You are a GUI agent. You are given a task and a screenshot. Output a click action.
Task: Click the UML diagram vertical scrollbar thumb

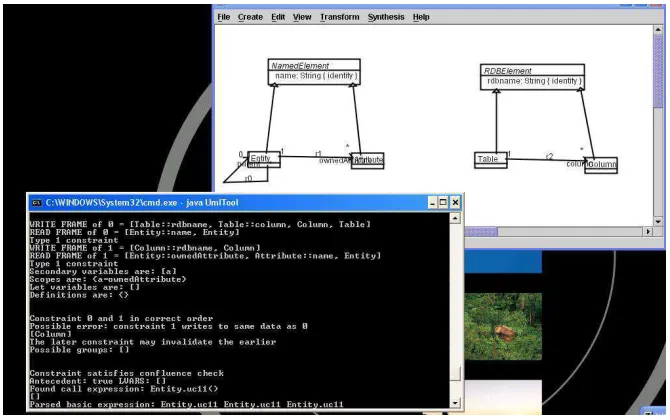(658, 70)
